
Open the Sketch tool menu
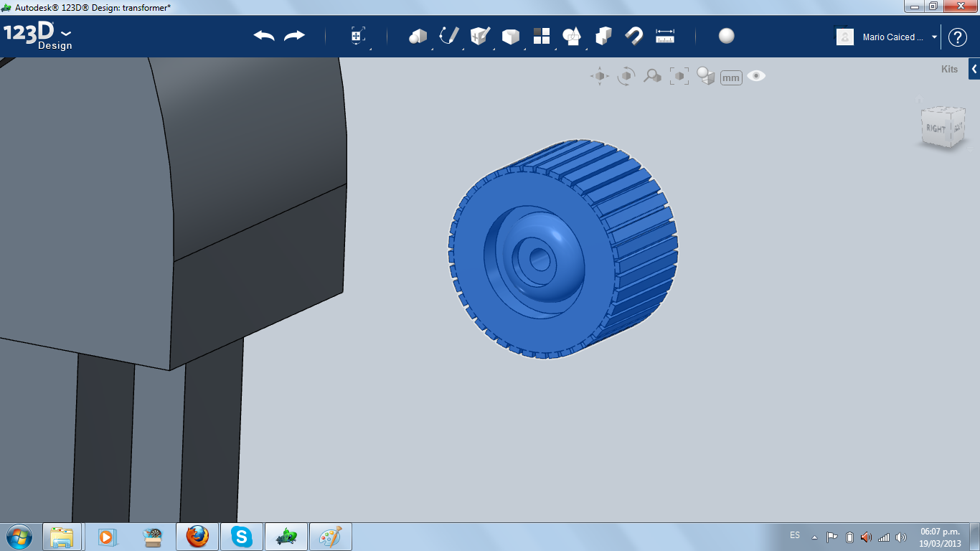click(449, 36)
